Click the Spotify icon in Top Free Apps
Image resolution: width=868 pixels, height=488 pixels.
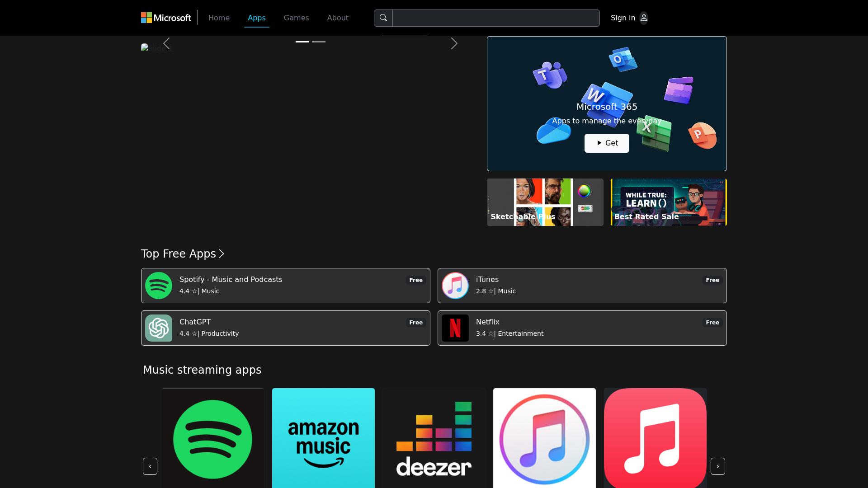tap(159, 286)
